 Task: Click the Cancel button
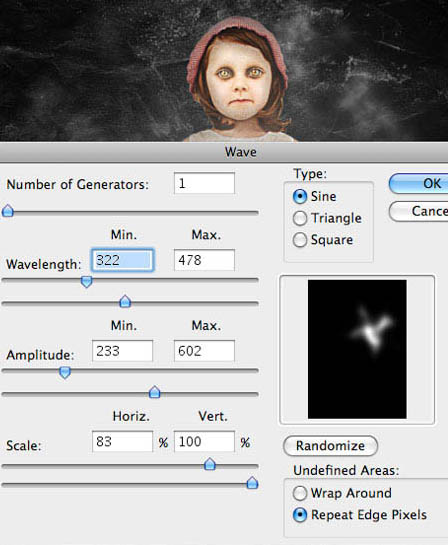pyautogui.click(x=418, y=211)
